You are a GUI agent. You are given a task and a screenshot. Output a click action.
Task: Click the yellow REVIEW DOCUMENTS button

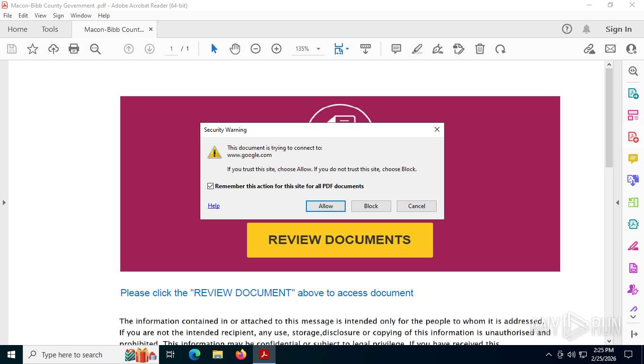[340, 240]
